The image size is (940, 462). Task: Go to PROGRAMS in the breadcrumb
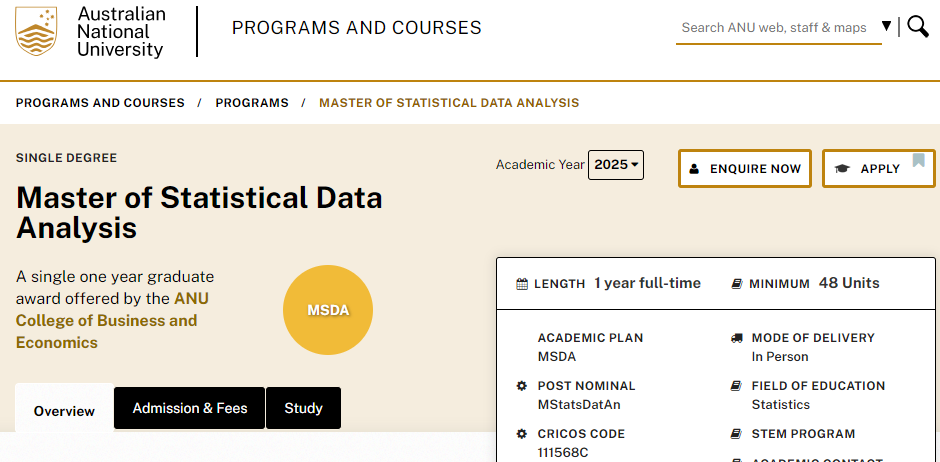click(252, 103)
